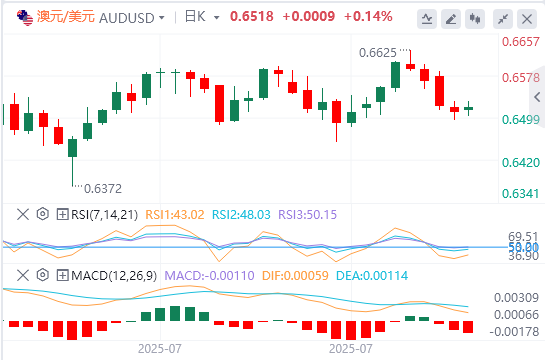Click the RSI3:50.15 value
545x360 pixels.
point(308,215)
